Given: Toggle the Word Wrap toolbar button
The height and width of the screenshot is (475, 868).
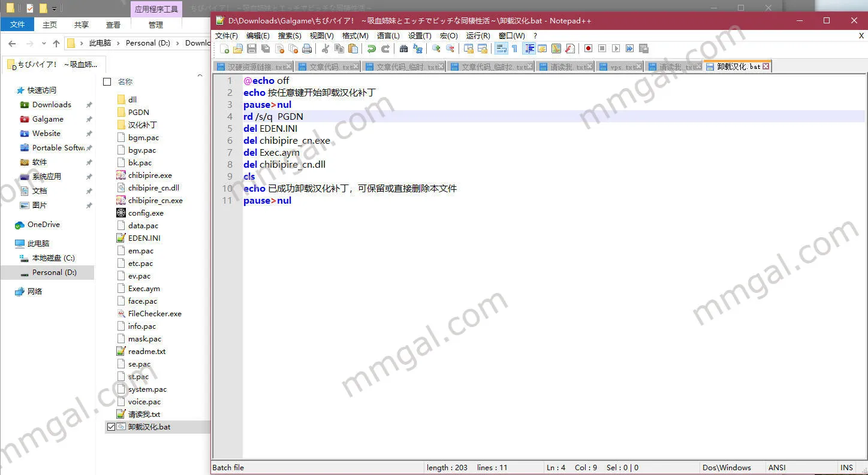Looking at the screenshot, I should click(501, 49).
